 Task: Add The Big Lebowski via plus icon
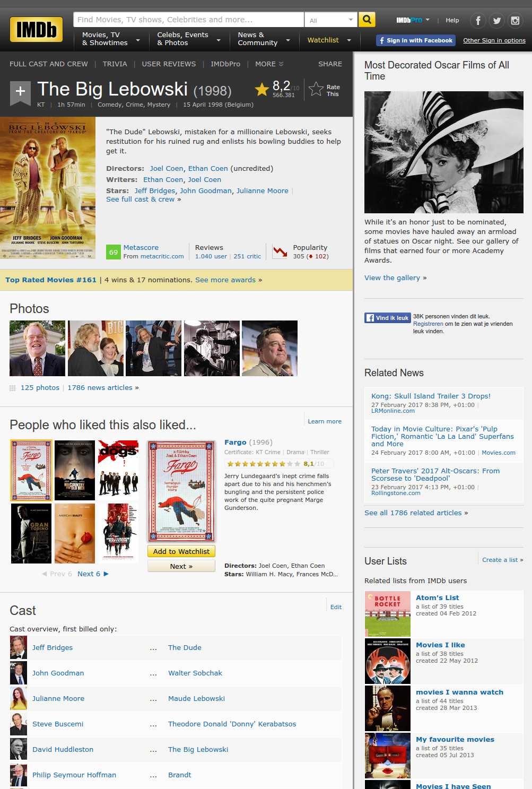20,91
